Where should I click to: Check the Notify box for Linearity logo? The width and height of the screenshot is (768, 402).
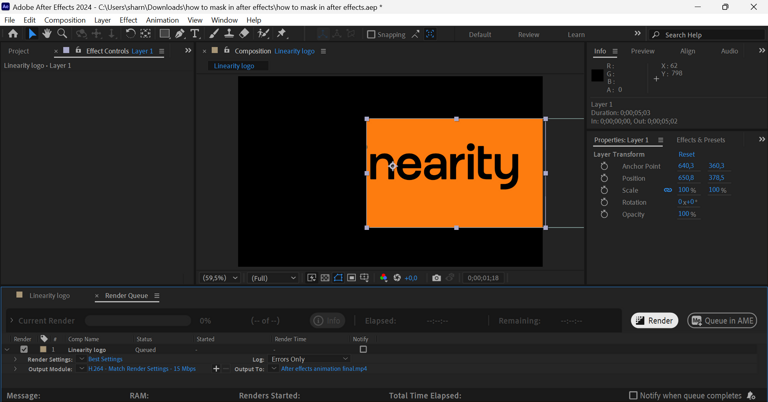(363, 350)
